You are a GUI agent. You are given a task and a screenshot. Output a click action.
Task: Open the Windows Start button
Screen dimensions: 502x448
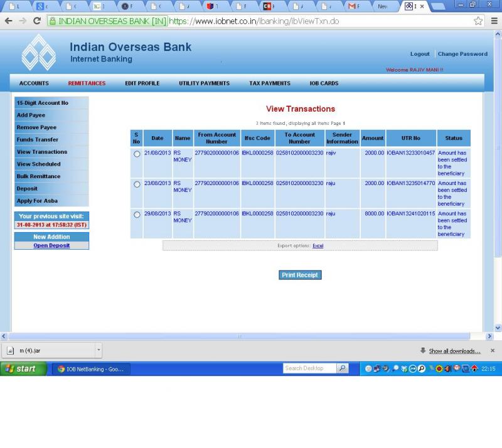[23, 369]
